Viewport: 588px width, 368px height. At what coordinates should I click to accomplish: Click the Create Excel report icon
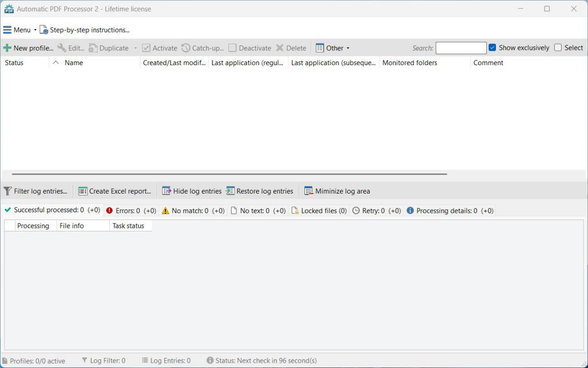point(83,191)
